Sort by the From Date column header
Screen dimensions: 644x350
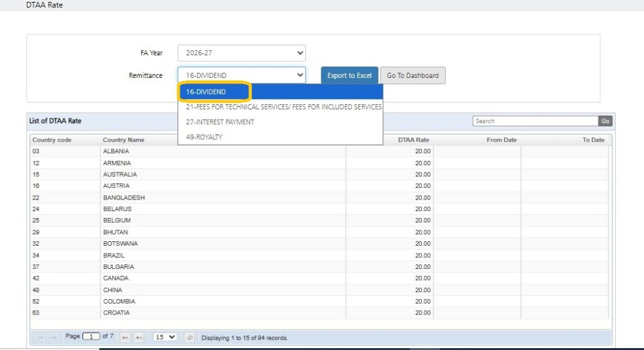click(502, 140)
